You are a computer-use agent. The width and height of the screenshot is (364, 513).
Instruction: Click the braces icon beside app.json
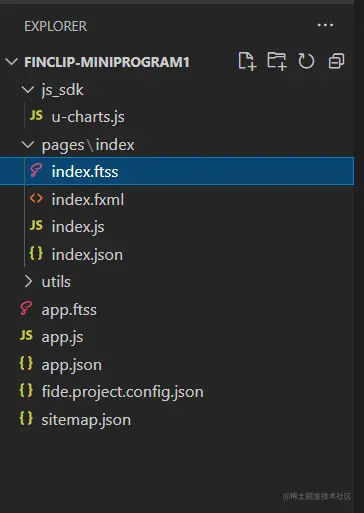pyautogui.click(x=26, y=363)
